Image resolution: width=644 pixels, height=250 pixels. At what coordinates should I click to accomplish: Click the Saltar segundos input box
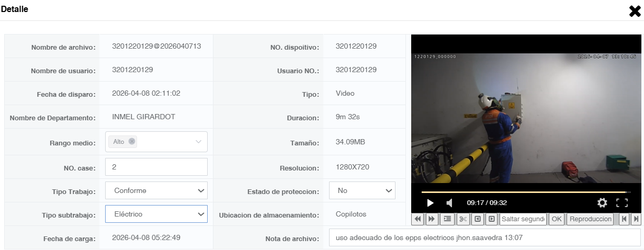tap(523, 219)
